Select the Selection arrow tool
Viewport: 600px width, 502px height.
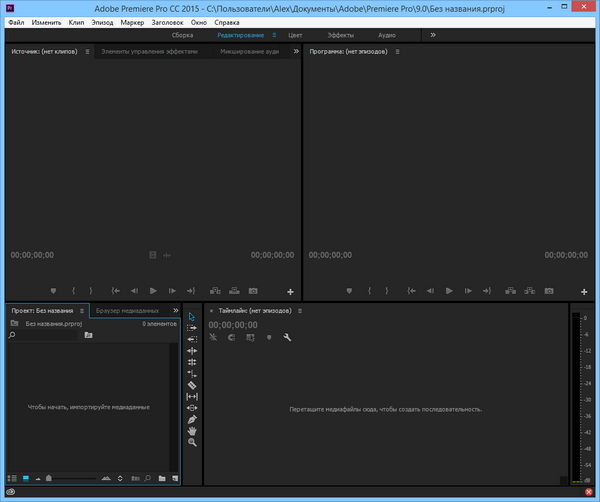point(192,316)
